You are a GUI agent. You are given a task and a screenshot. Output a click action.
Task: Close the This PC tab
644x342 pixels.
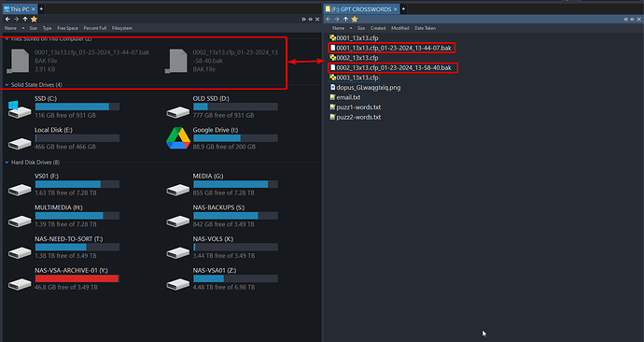(x=34, y=9)
